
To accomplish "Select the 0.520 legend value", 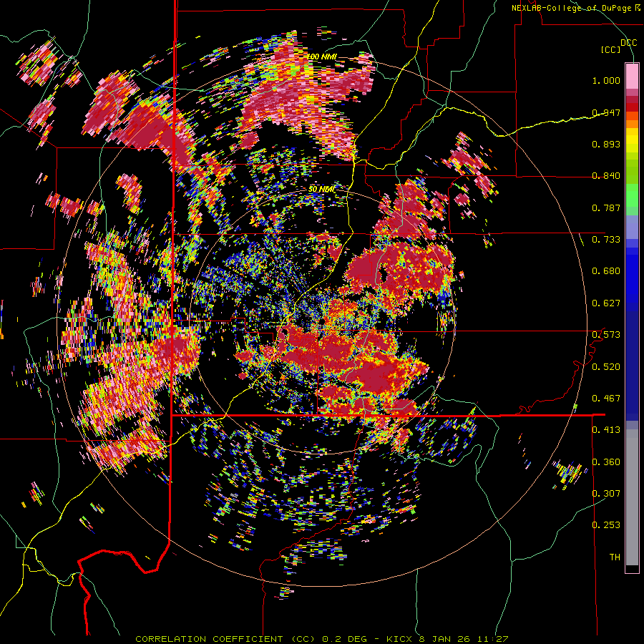I will coord(606,367).
